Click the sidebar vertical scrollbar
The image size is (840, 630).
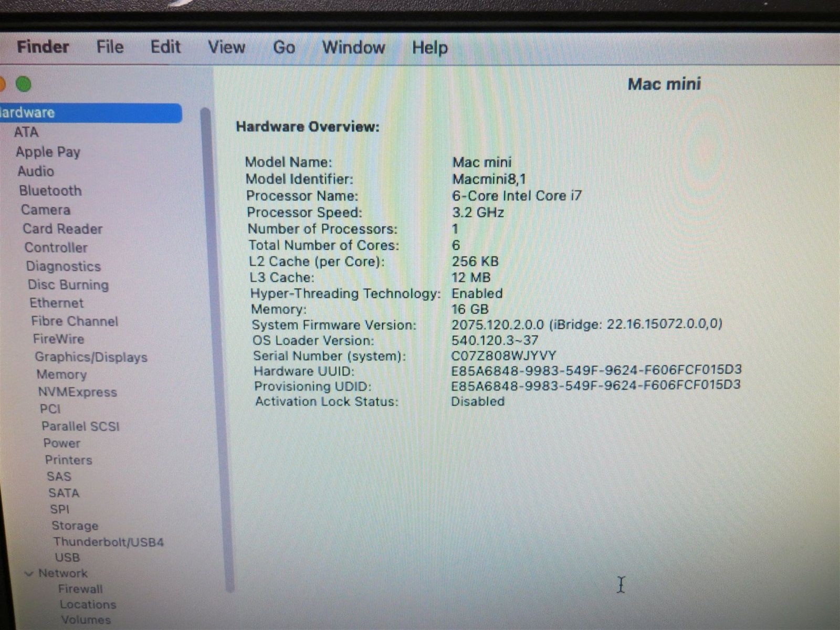(217, 349)
